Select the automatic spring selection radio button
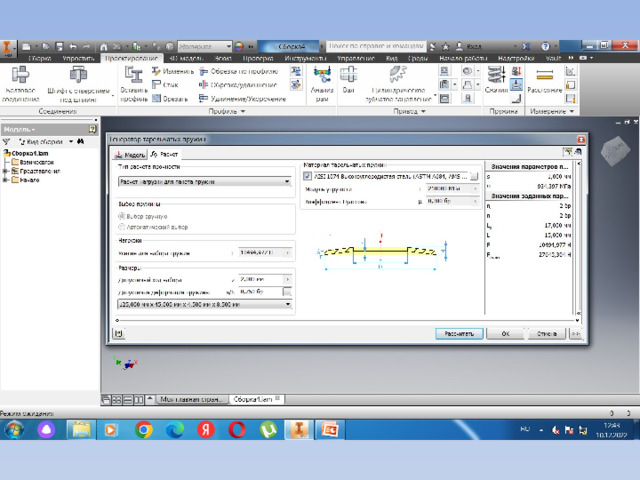Viewport: 640px width, 480px height. (122, 227)
